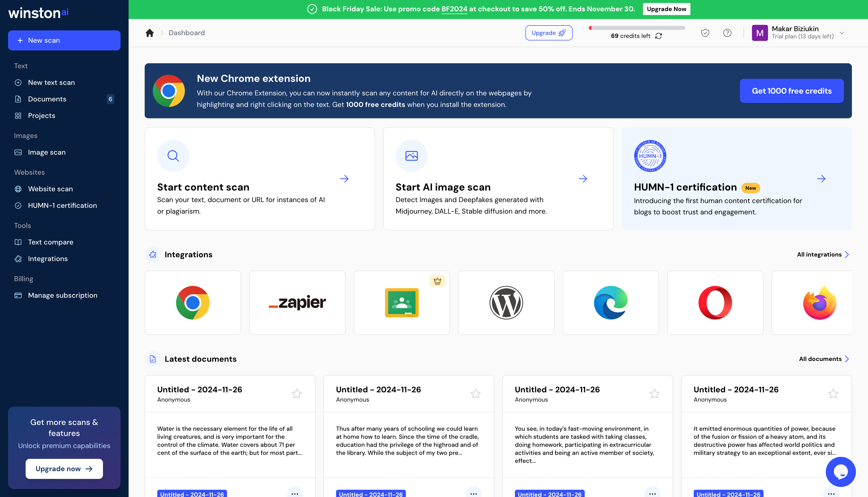
Task: Open the Firefox integration tile
Action: coord(812,302)
